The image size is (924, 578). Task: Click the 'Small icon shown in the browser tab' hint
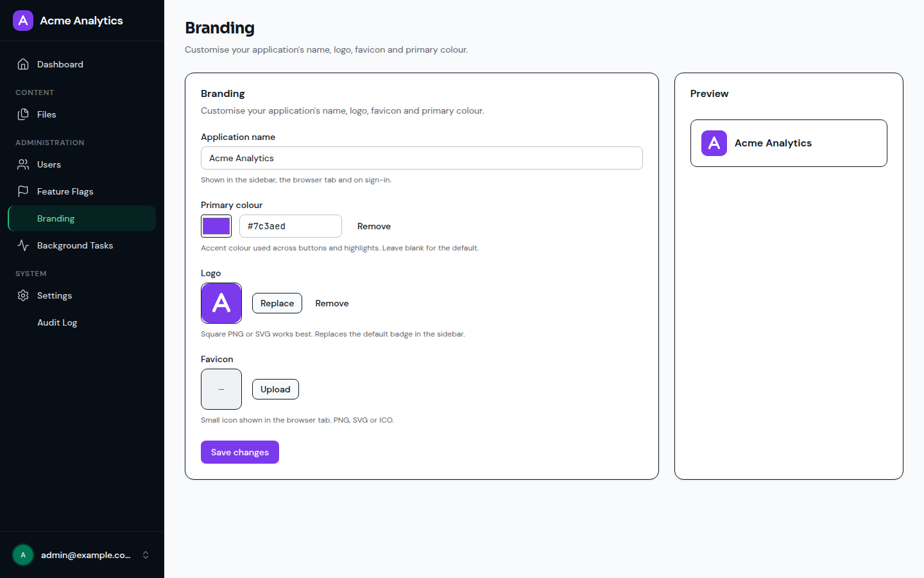pyautogui.click(x=297, y=420)
